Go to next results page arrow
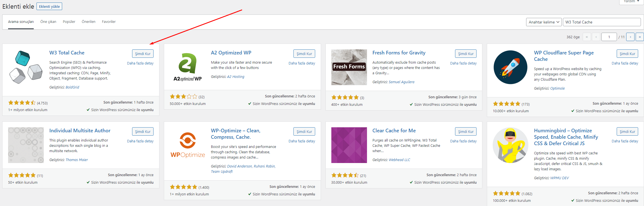Image resolution: width=644 pixels, height=206 pixels. coord(630,37)
